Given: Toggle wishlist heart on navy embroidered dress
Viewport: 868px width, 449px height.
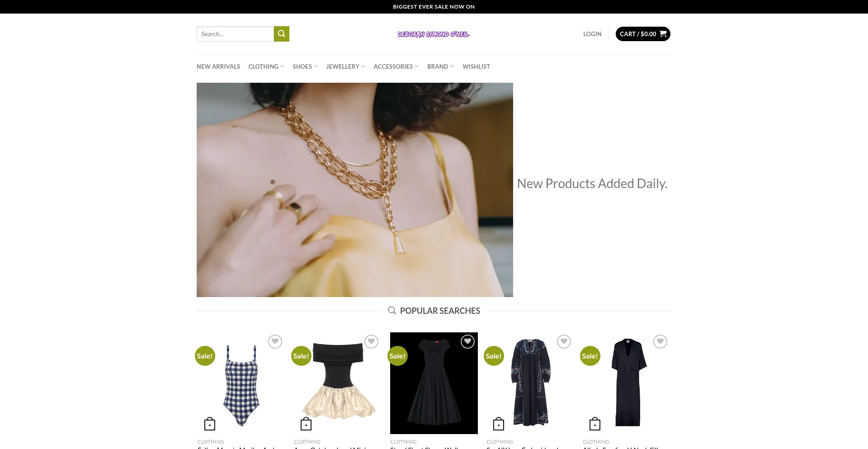Looking at the screenshot, I should (564, 341).
